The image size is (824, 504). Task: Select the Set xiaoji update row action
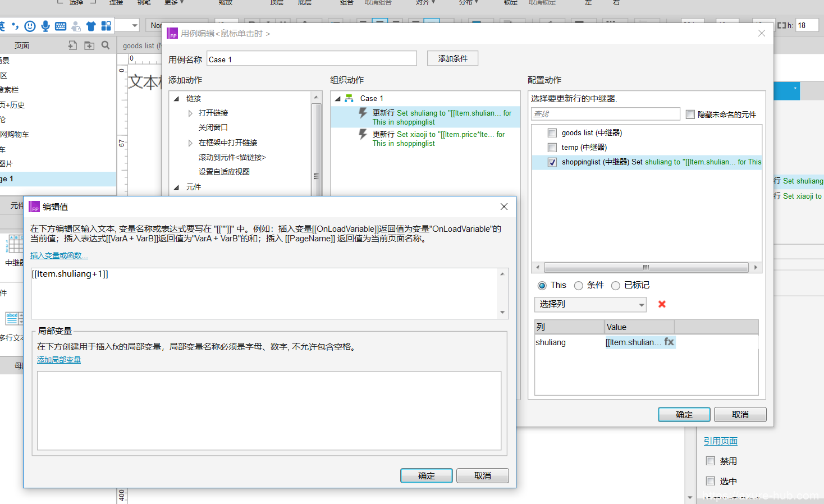425,139
